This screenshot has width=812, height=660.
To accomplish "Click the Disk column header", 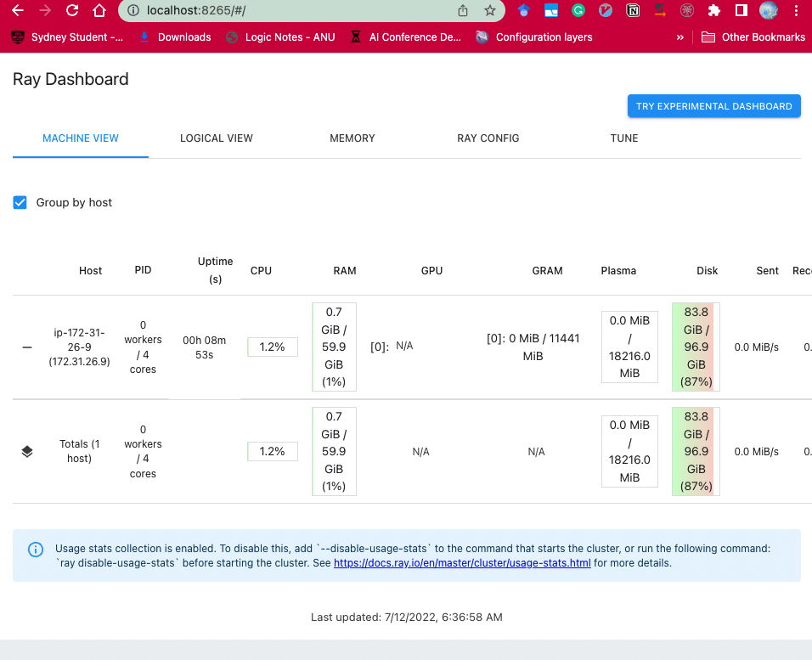I will click(x=708, y=270).
